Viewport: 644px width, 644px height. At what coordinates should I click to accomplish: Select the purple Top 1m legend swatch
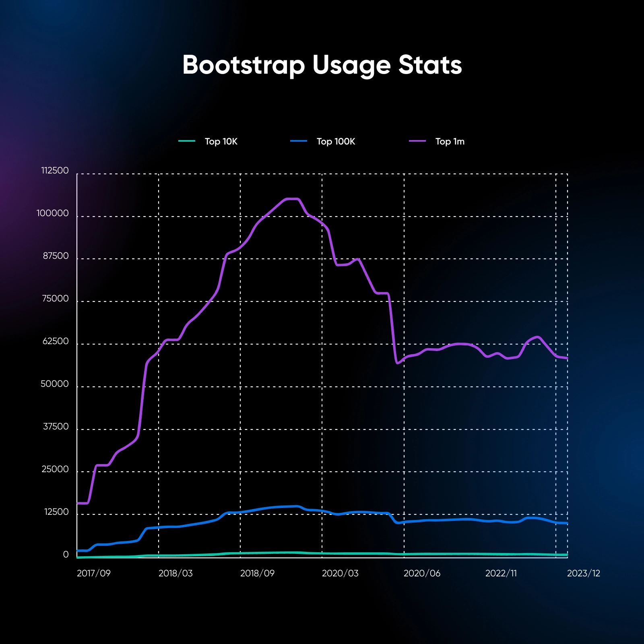click(x=417, y=141)
